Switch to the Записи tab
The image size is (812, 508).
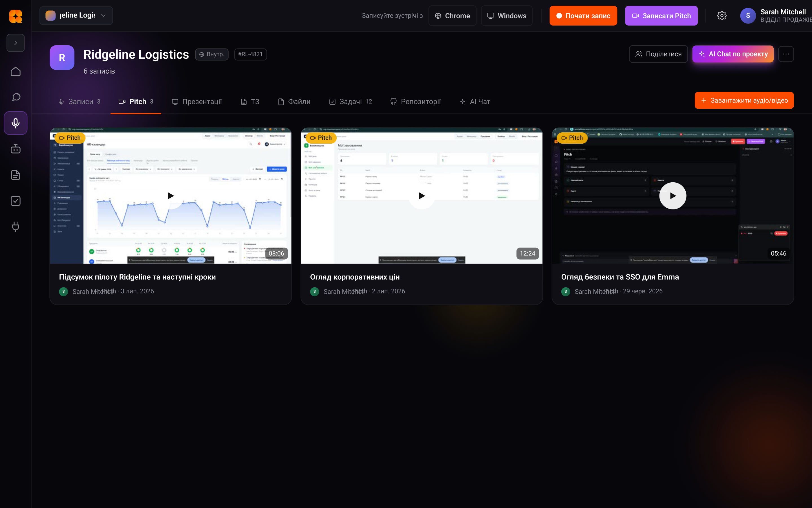pyautogui.click(x=79, y=102)
